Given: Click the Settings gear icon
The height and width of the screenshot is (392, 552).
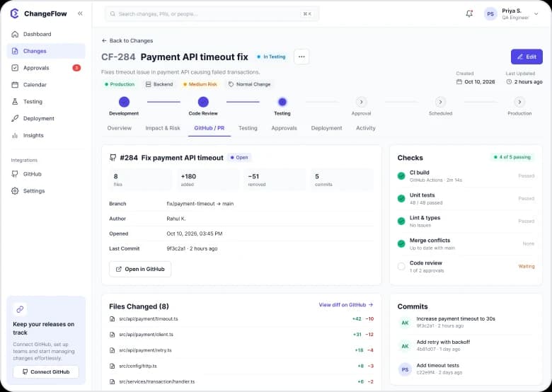Looking at the screenshot, I should (x=15, y=191).
